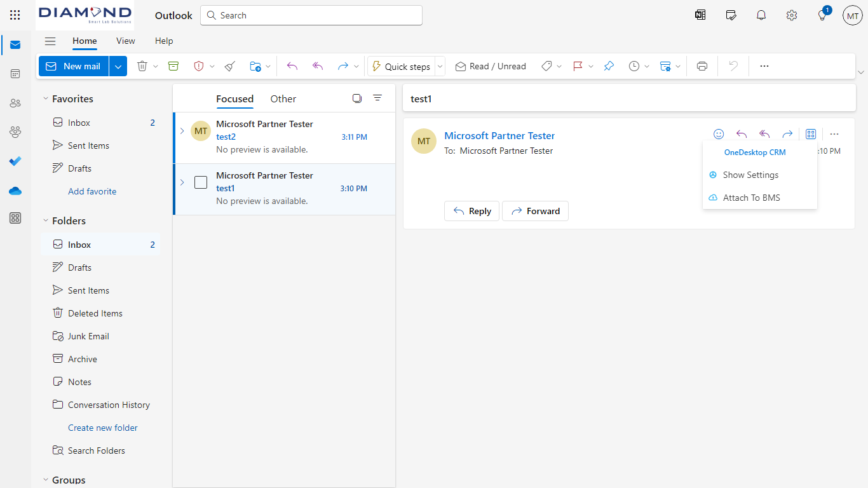Screen dimensions: 868x488
Task: Select the test1 message checkbox
Action: pyautogui.click(x=201, y=182)
